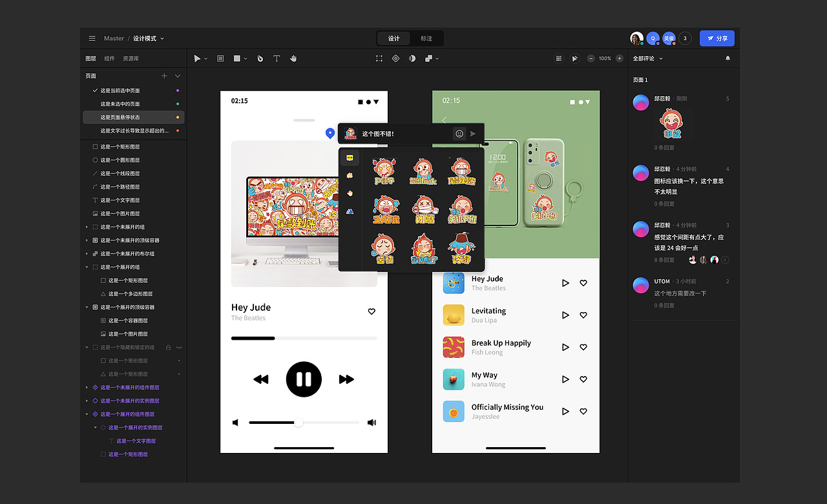The height and width of the screenshot is (504, 827).
Task: Expand the 这是一个未展开的组 layer
Action: (x=87, y=227)
